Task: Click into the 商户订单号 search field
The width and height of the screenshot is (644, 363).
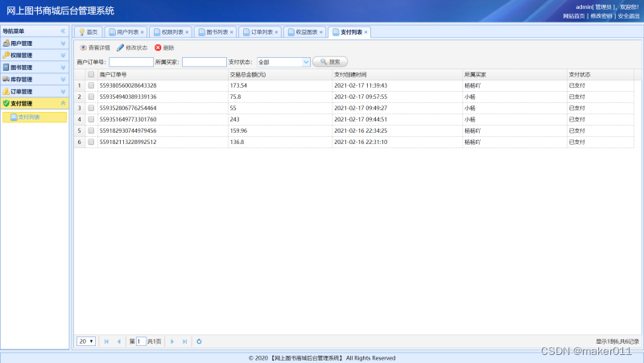Action: pyautogui.click(x=131, y=62)
